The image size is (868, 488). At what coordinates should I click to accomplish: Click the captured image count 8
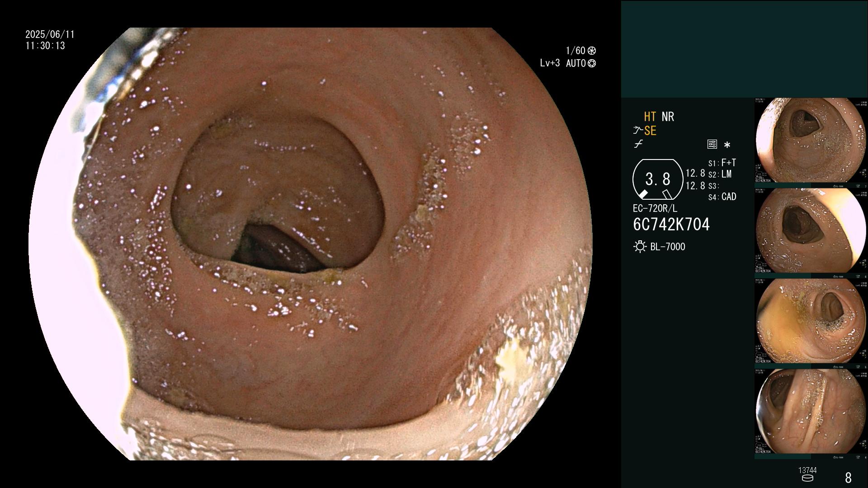pos(848,478)
